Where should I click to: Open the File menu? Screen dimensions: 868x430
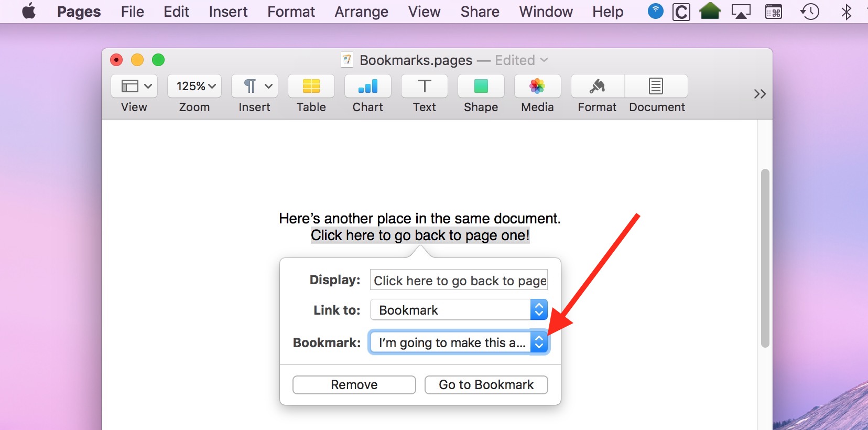click(133, 12)
